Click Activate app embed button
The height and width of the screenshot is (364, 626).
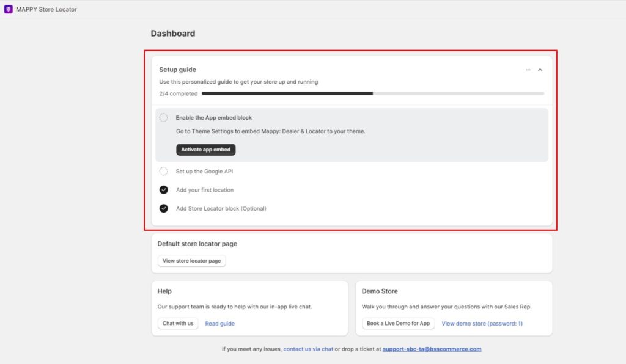[x=205, y=150]
